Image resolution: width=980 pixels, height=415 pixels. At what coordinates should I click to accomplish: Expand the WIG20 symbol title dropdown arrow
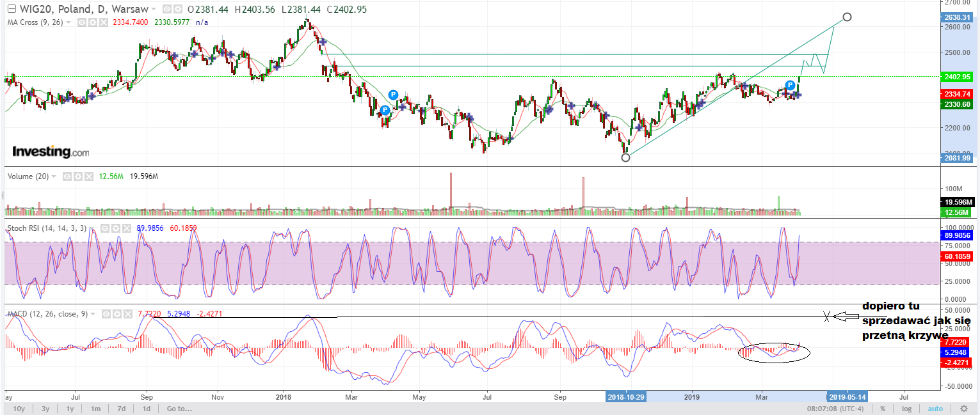pos(152,10)
